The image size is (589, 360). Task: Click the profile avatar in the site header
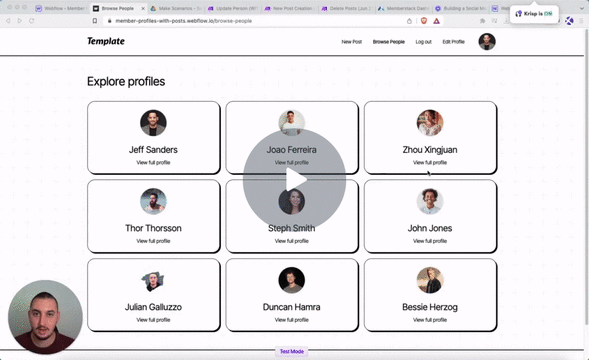point(487,41)
